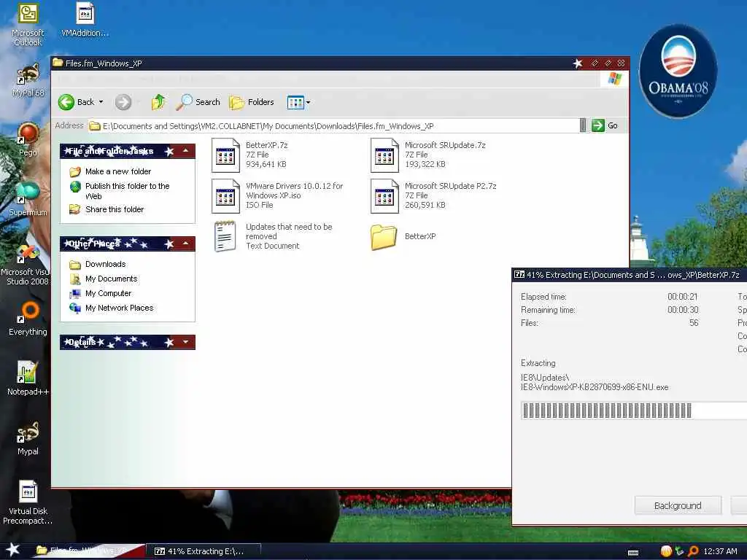Open the Search pane in Explorer
747x560 pixels.
(198, 102)
